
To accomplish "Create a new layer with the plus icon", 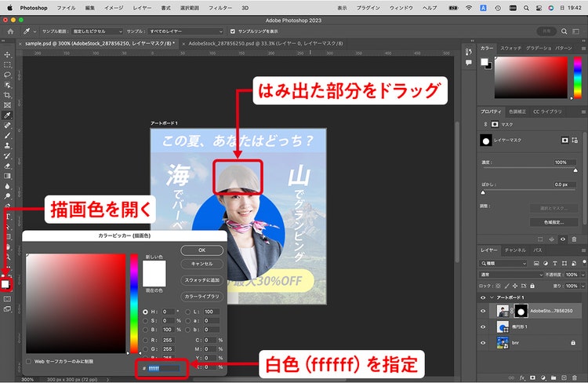I will pyautogui.click(x=564, y=378).
